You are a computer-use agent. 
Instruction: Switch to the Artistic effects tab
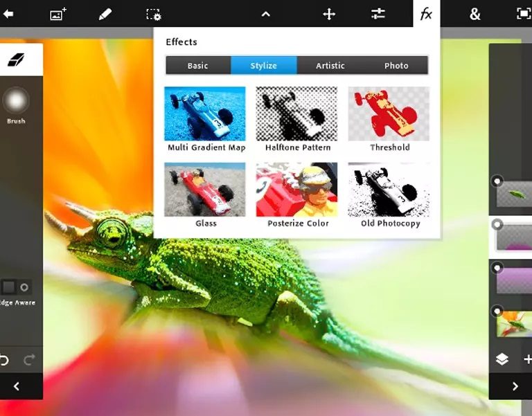coord(330,66)
